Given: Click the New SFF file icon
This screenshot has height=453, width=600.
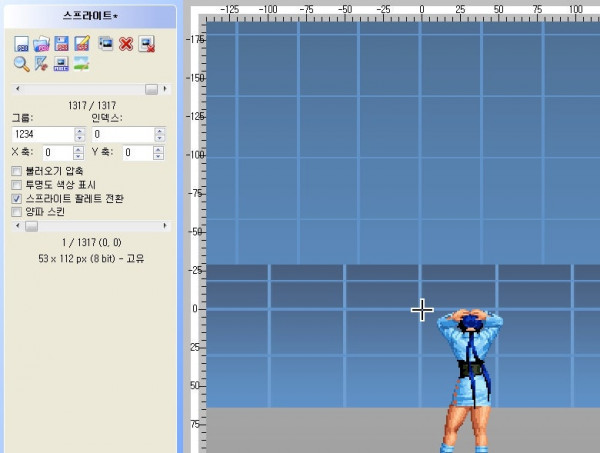Looking at the screenshot, I should point(21,44).
